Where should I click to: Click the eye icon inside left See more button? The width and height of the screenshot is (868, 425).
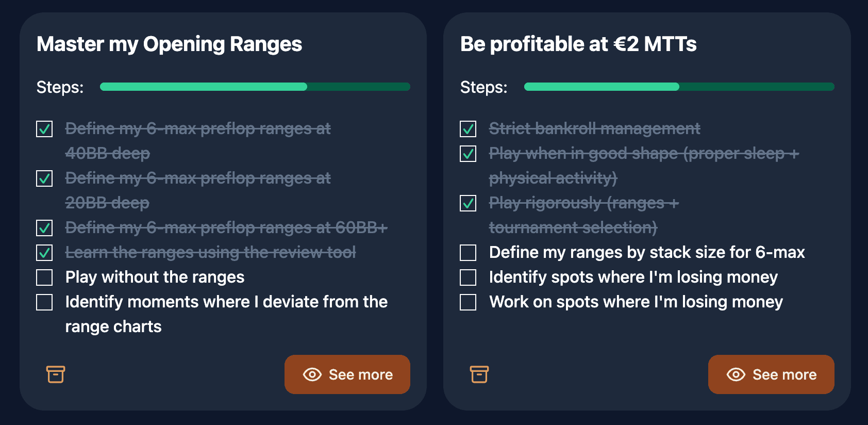tap(312, 374)
